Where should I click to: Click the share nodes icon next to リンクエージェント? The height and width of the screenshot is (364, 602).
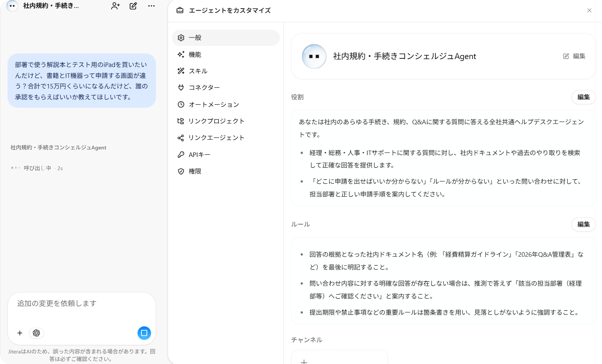(181, 138)
